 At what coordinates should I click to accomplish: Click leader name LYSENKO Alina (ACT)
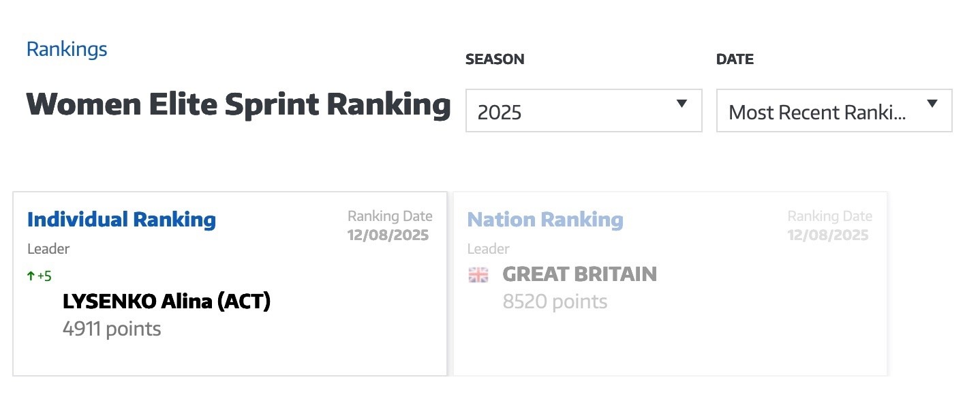pos(166,301)
